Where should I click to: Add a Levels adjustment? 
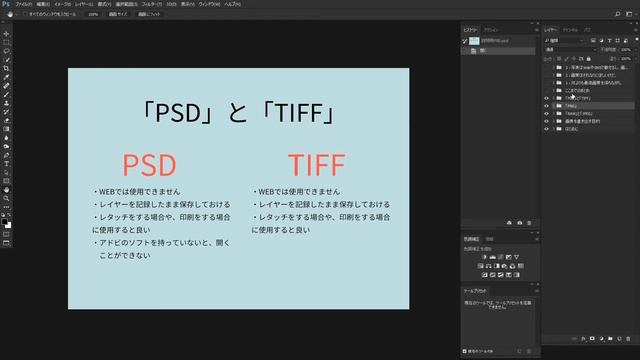[493, 257]
